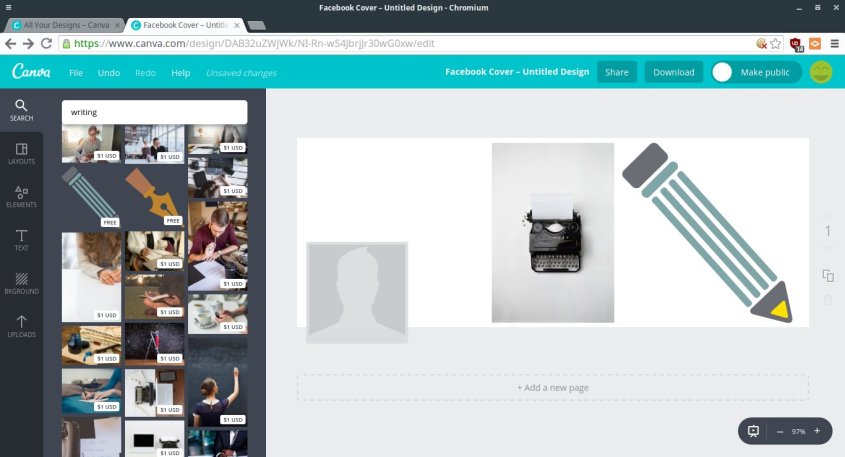Select the Text tool in sidebar

coord(21,239)
